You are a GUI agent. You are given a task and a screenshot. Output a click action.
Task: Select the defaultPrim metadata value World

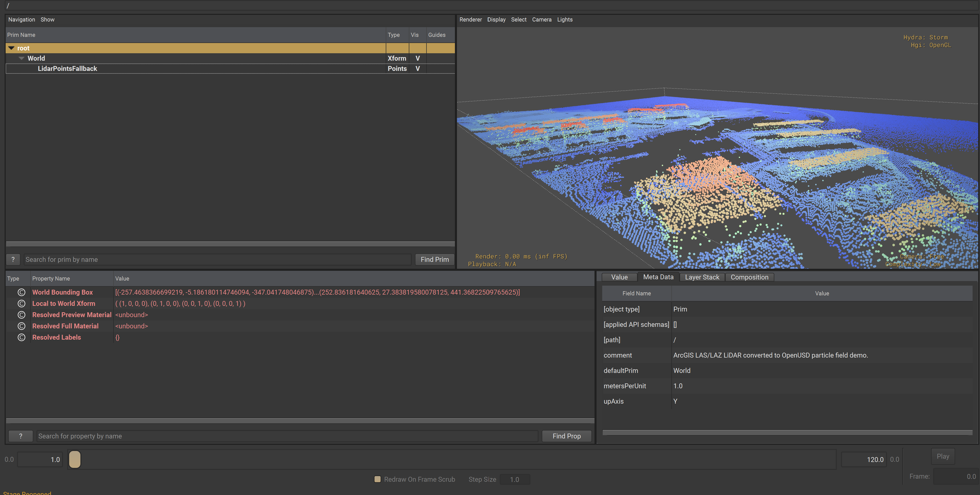coord(681,370)
